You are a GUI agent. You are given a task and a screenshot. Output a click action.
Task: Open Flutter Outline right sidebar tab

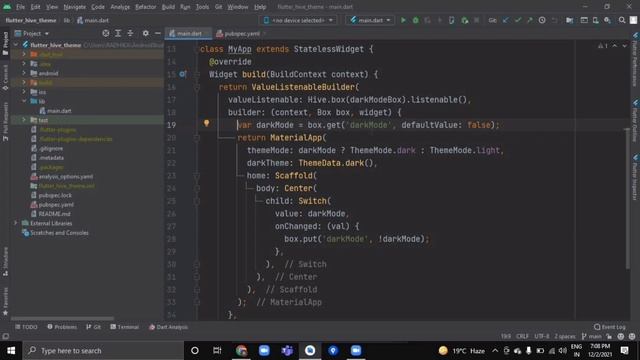tap(635, 121)
